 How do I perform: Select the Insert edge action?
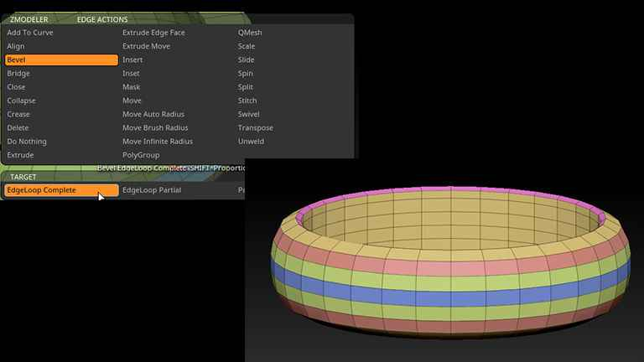pyautogui.click(x=132, y=60)
